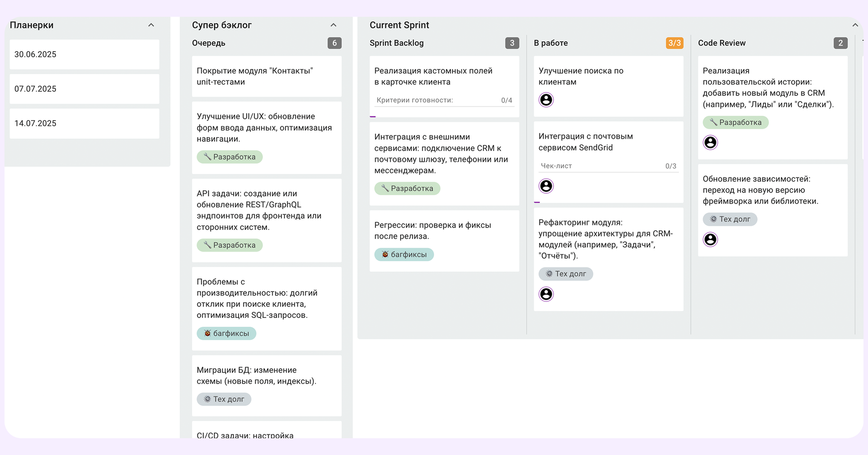The height and width of the screenshot is (455, 868).
Task: Click the "В работе" column header
Action: pos(551,43)
